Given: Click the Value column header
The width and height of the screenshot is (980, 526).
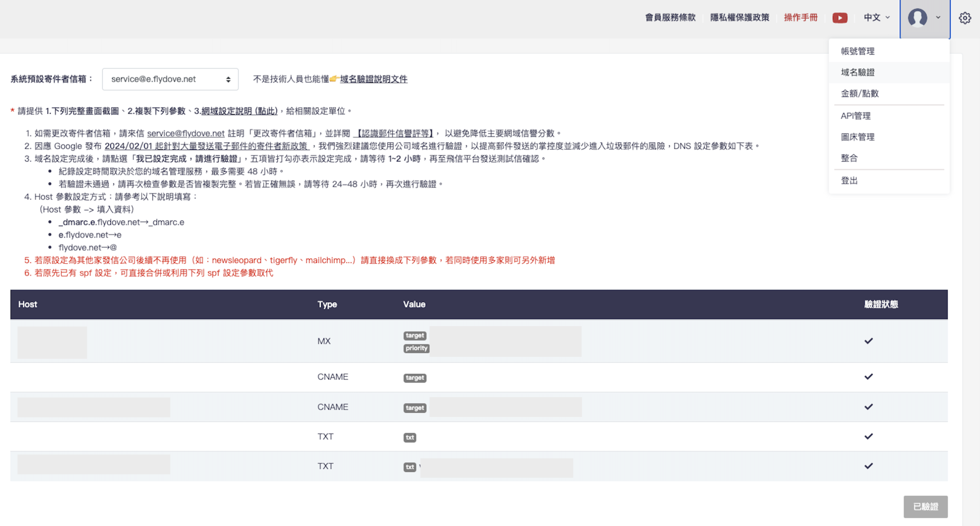Looking at the screenshot, I should (x=414, y=304).
